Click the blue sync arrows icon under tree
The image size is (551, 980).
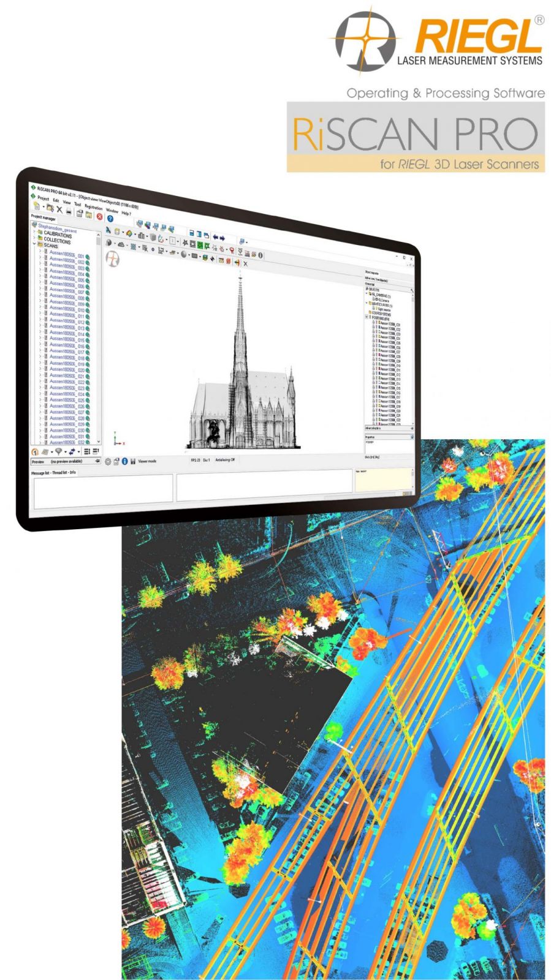click(x=74, y=451)
